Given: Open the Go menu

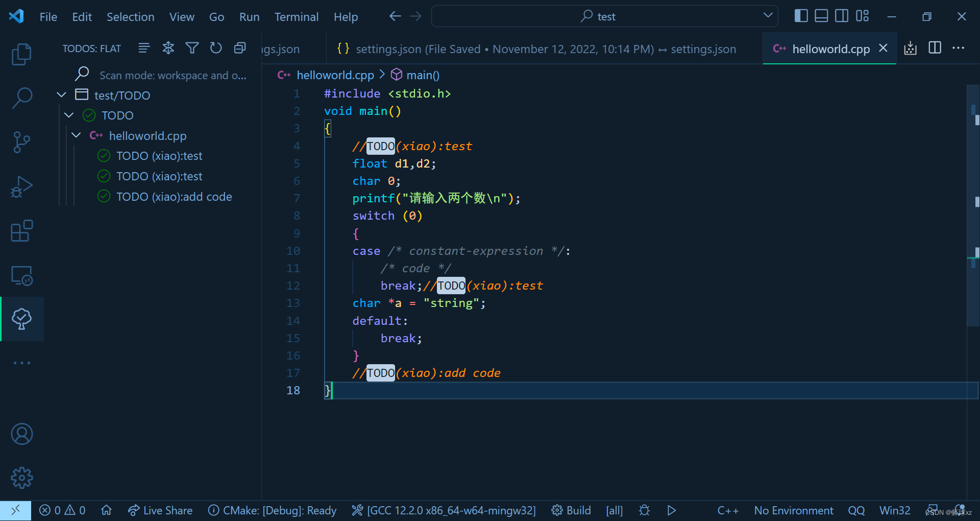Looking at the screenshot, I should pos(216,17).
